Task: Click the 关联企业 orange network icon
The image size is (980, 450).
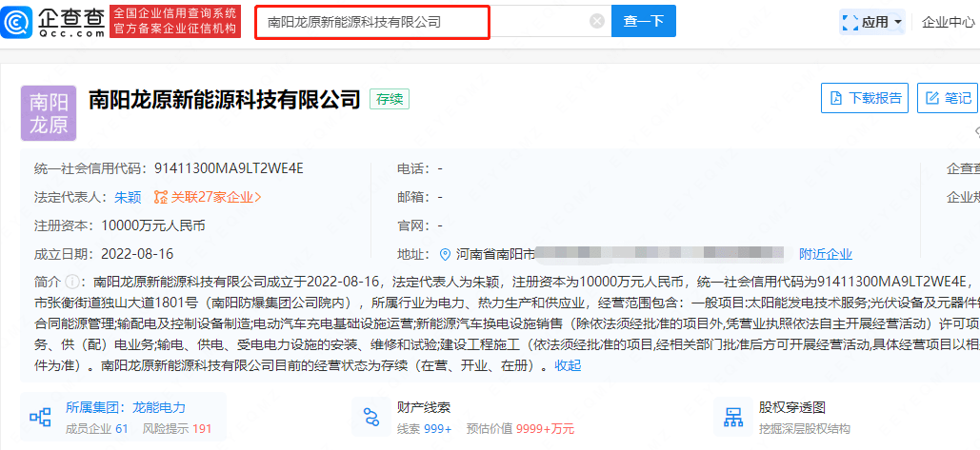Action: 161,197
